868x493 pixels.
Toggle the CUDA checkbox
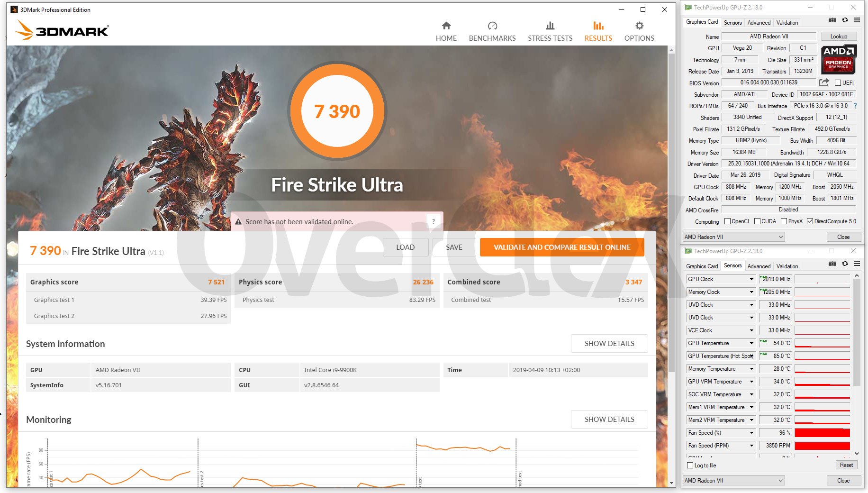757,221
